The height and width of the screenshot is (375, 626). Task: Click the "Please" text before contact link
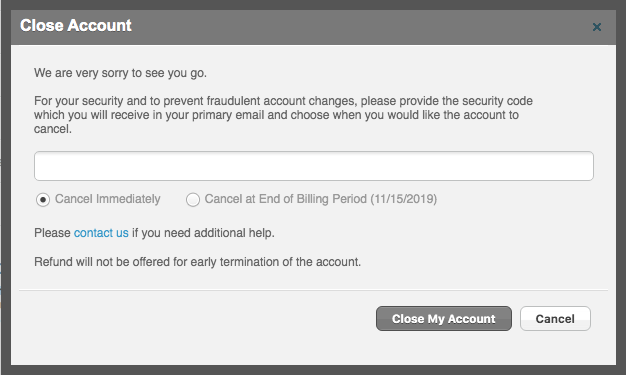pos(52,233)
